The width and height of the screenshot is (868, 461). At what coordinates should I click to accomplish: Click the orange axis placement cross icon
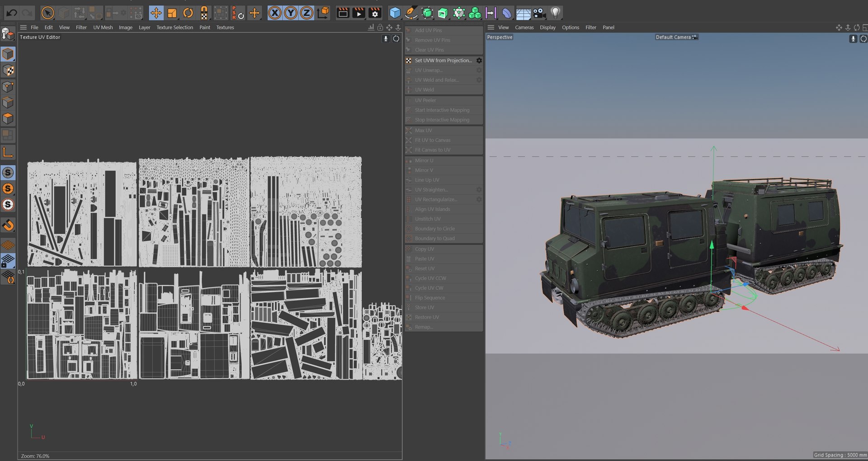[255, 13]
